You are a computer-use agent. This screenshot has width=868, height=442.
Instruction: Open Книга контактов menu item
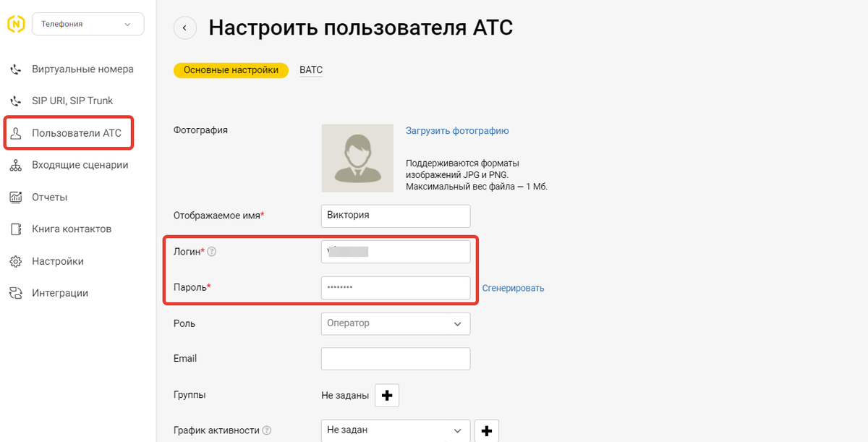72,229
